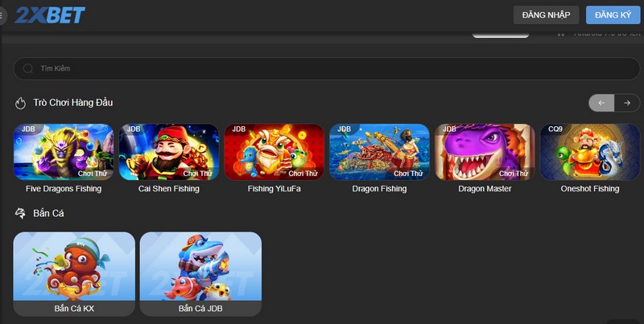
Task: Click the Fishing YiLuFa title text
Action: click(274, 189)
